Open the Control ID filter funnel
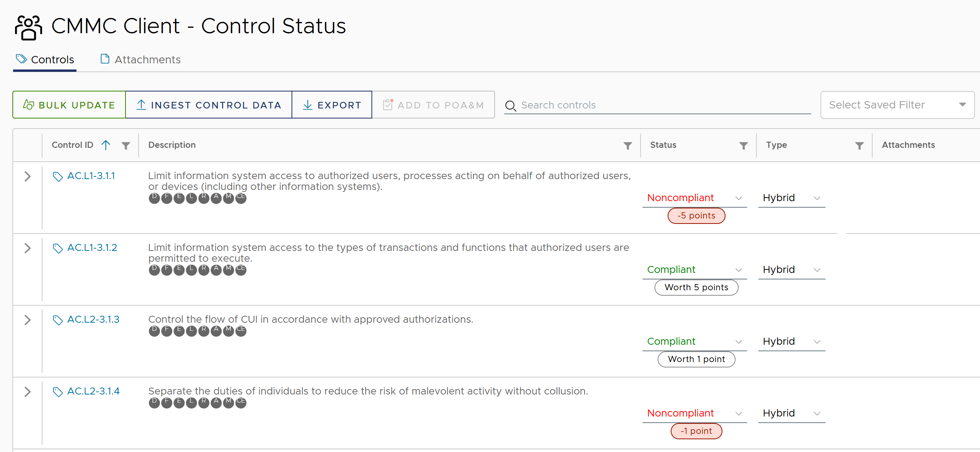This screenshot has height=452, width=980. pos(126,146)
